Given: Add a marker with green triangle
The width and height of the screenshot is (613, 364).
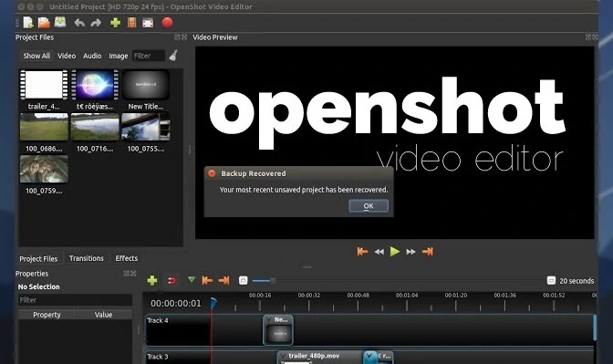Looking at the screenshot, I should (192, 279).
